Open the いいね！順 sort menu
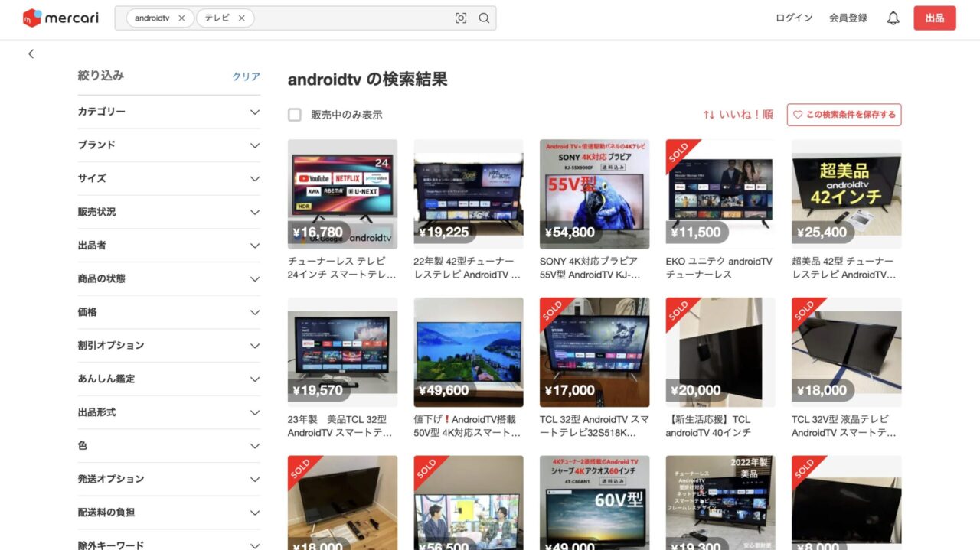980x550 pixels. click(738, 115)
